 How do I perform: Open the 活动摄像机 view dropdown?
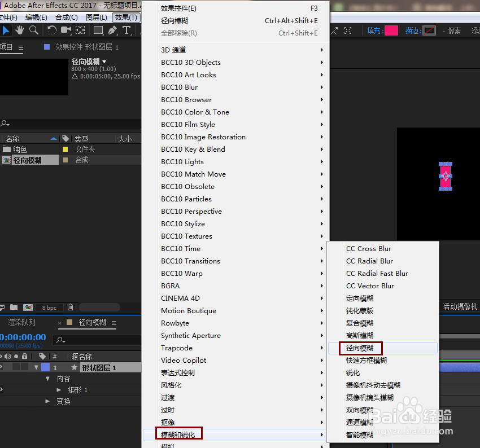460,306
